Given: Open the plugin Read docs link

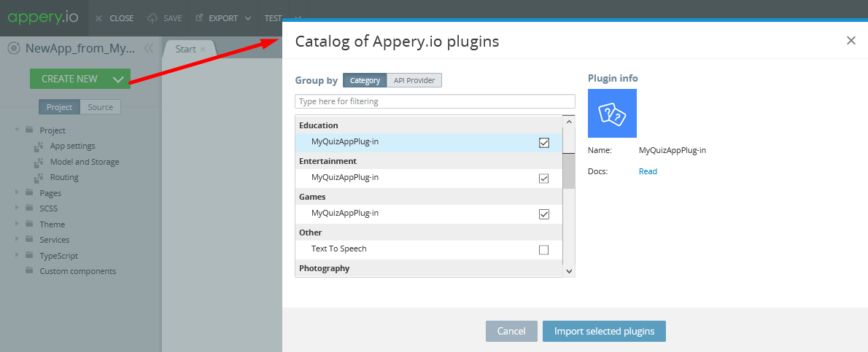Looking at the screenshot, I should [x=648, y=171].
